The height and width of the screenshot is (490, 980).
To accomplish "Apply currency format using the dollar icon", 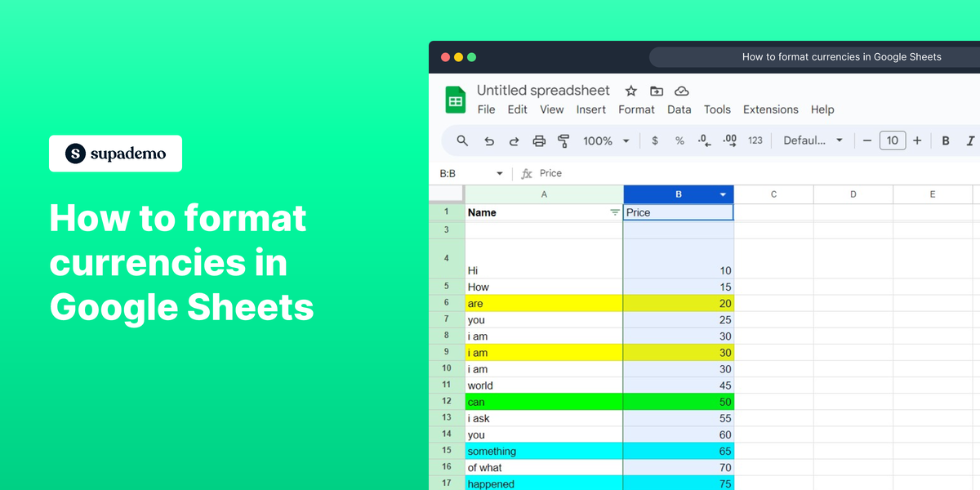I will point(654,140).
